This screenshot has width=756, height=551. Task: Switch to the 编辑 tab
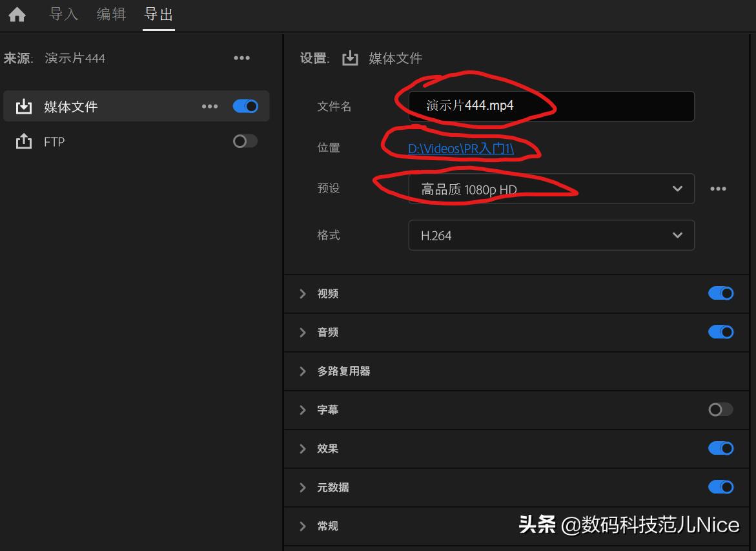click(x=111, y=14)
